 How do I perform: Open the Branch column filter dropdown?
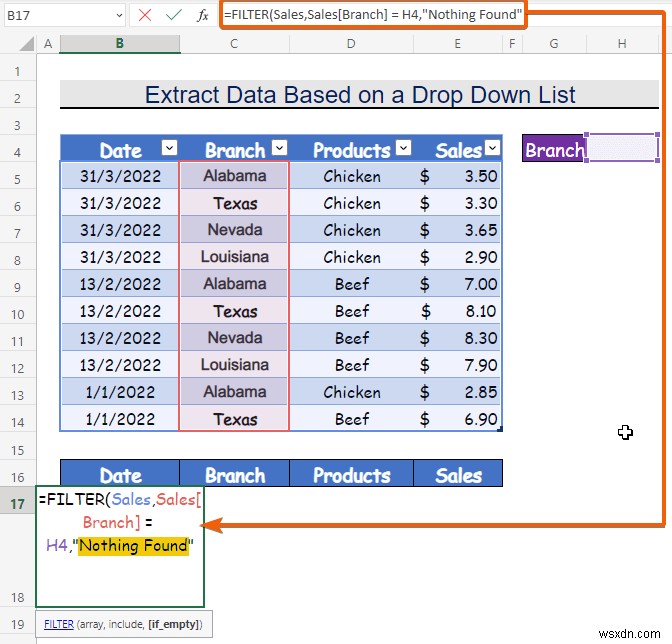click(279, 148)
